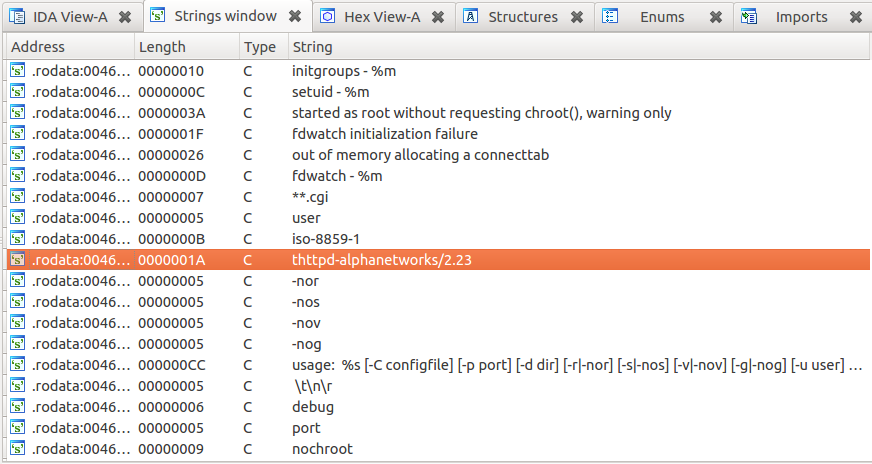The image size is (872, 464).
Task: Click the Structures tab icon
Action: coord(471,17)
